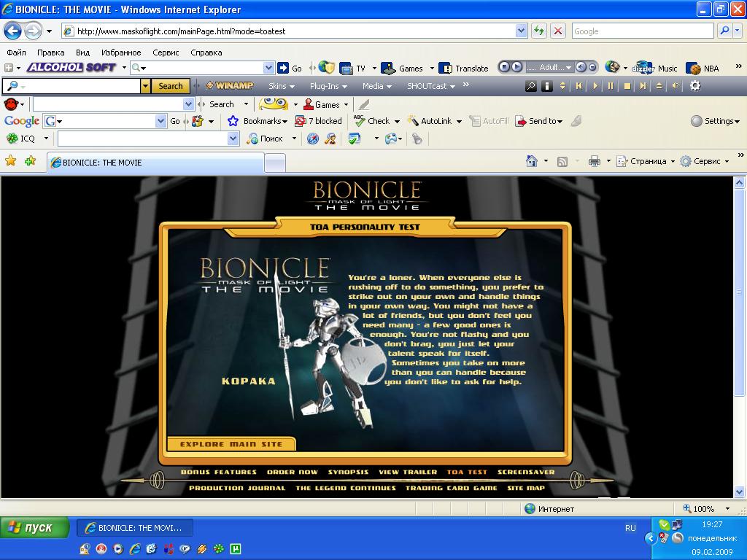Click the Refresh page icon
The width and height of the screenshot is (747, 560).
[539, 31]
